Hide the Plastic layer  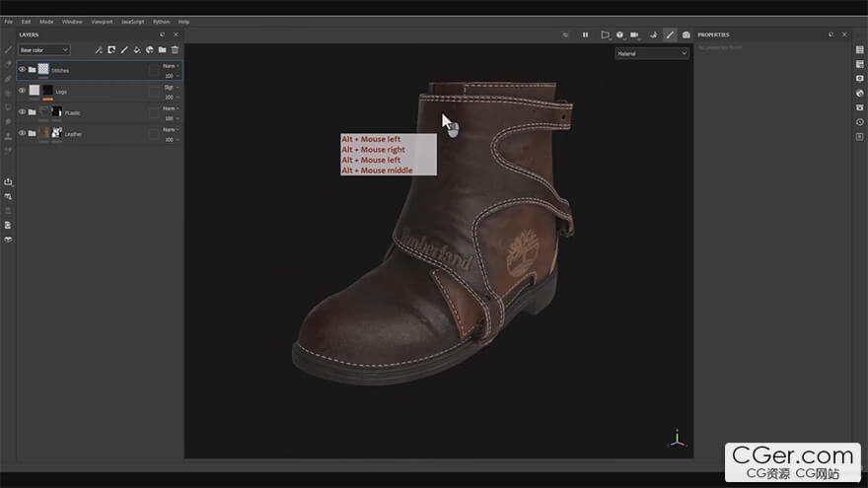point(22,111)
